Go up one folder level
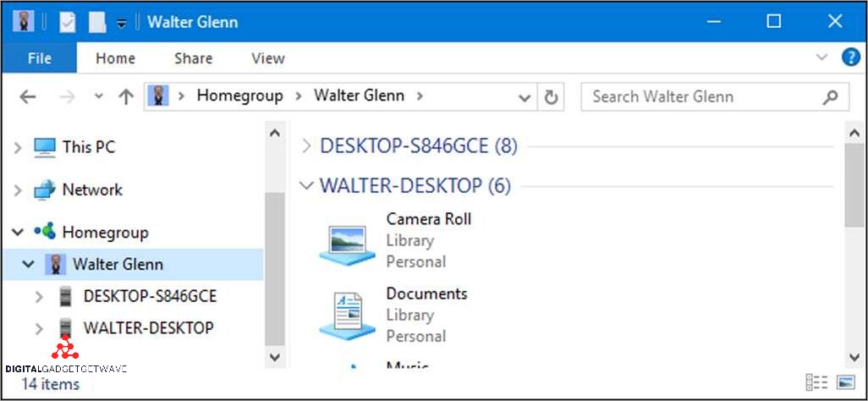 (126, 97)
